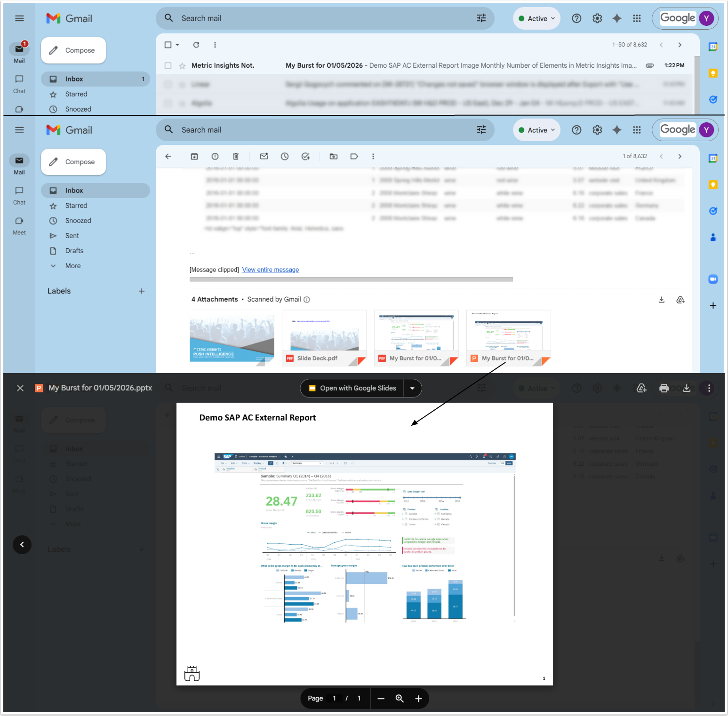728x716 pixels.
Task: Refresh the inbox message list
Action: click(196, 45)
